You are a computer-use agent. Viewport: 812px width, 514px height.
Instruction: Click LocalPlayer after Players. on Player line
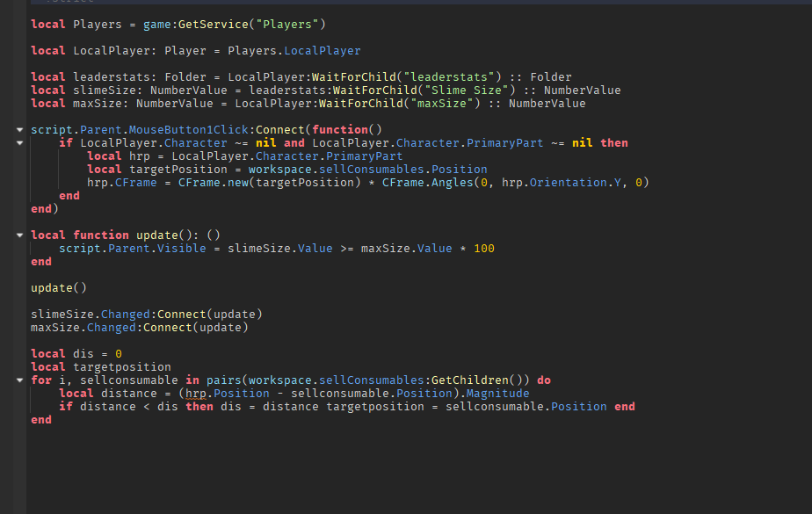[323, 51]
